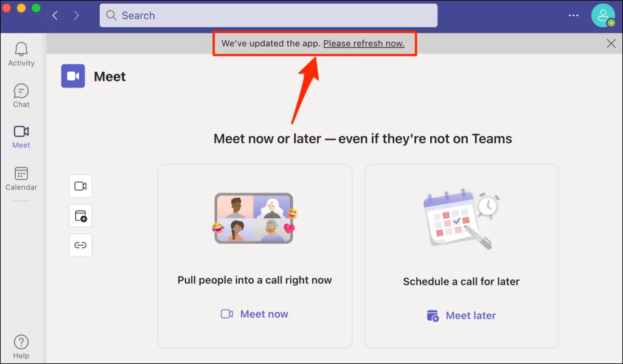Start a call with Meet now
Image resolution: width=623 pixels, height=364 pixels.
pyautogui.click(x=254, y=314)
